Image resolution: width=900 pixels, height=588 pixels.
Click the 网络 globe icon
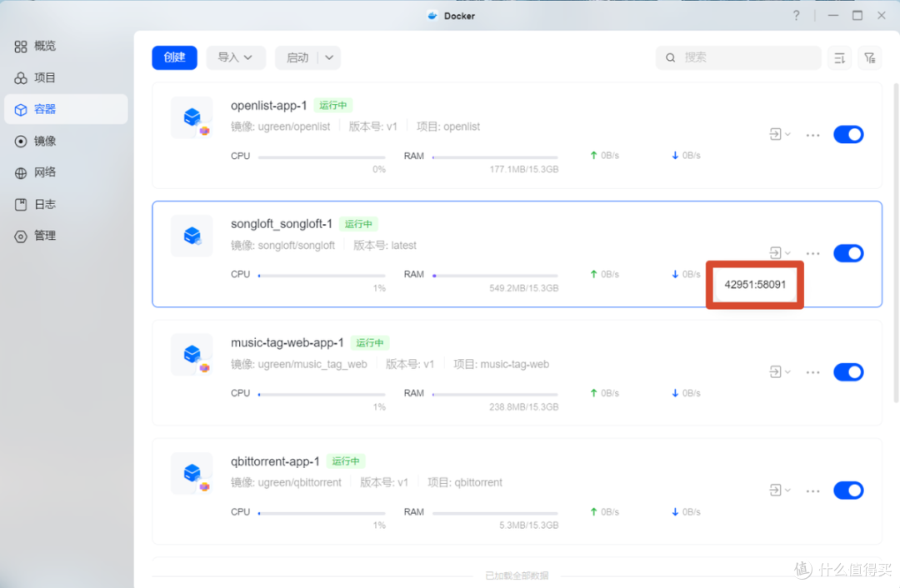21,172
